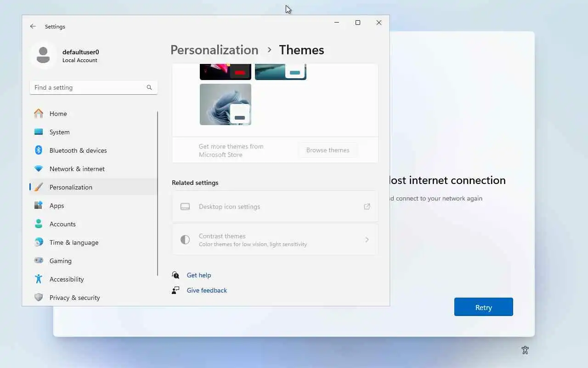The image size is (588, 368).
Task: Click the Time & language globe icon
Action: click(39, 242)
